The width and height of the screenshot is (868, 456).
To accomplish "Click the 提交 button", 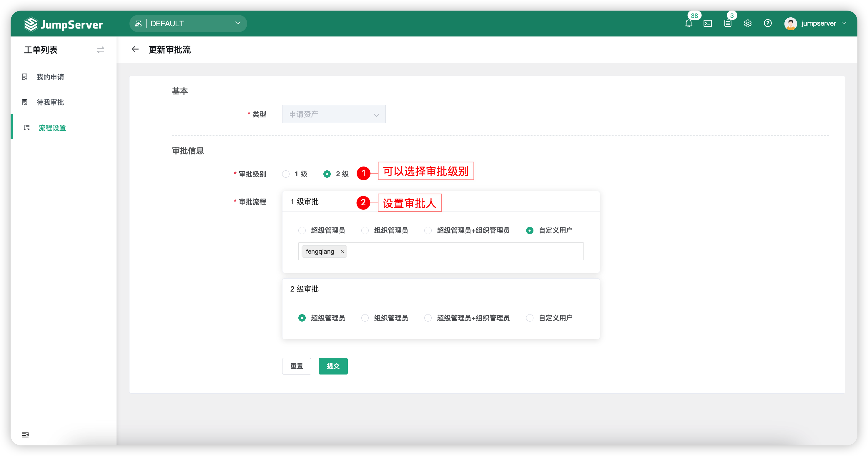I will 333,366.
